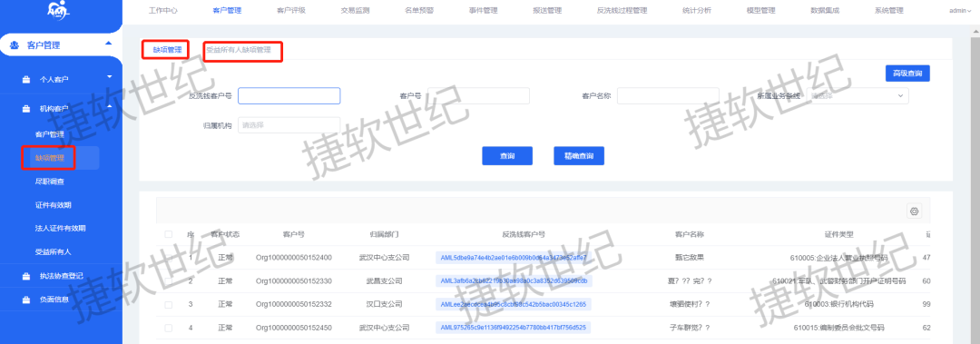The height and width of the screenshot is (344, 980).
Task: Tick checkbox for row Org1000000050152330
Action: [x=168, y=280]
